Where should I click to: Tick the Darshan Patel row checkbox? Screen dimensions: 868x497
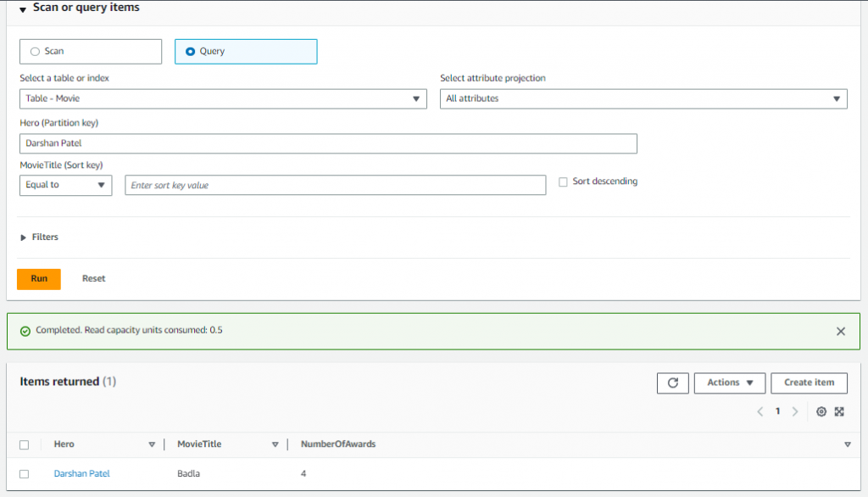pos(24,474)
